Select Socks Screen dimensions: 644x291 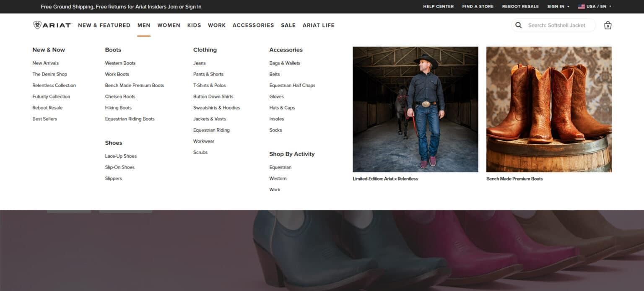tap(275, 130)
